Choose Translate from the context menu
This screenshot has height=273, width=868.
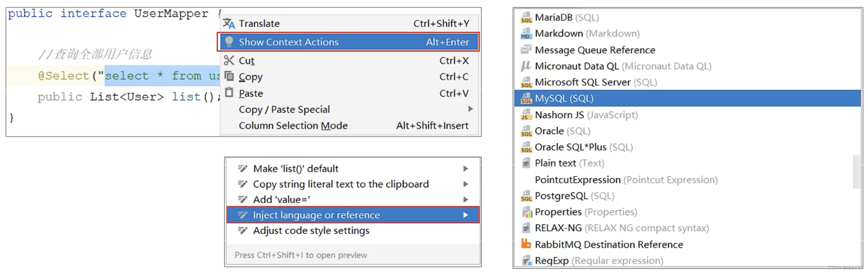(349, 23)
